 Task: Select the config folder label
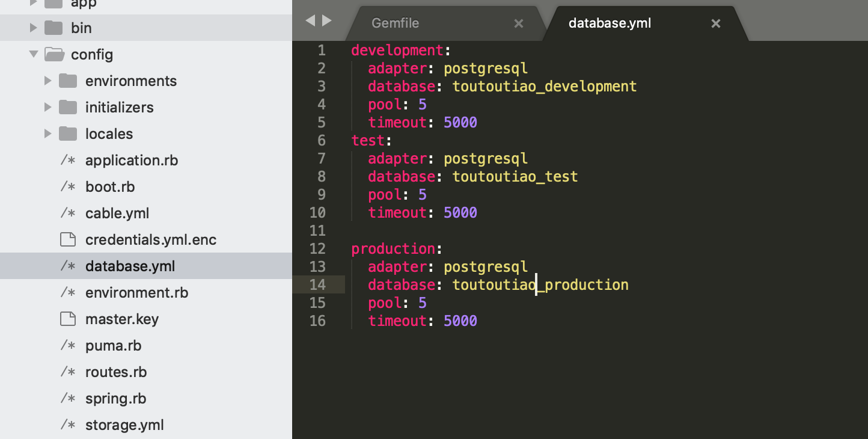(92, 55)
